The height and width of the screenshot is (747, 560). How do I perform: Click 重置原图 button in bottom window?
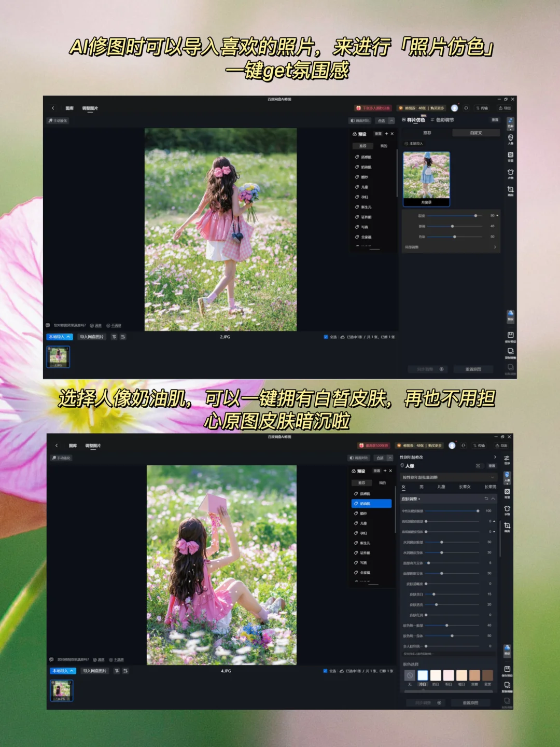pos(470,703)
